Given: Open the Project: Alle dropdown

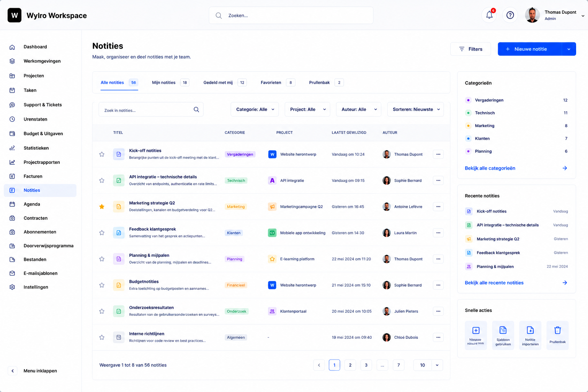Looking at the screenshot, I should [307, 109].
